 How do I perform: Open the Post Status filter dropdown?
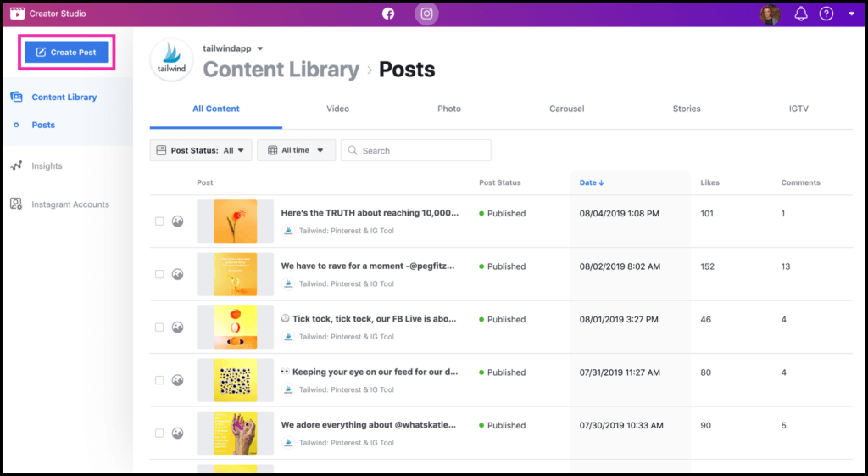click(201, 150)
